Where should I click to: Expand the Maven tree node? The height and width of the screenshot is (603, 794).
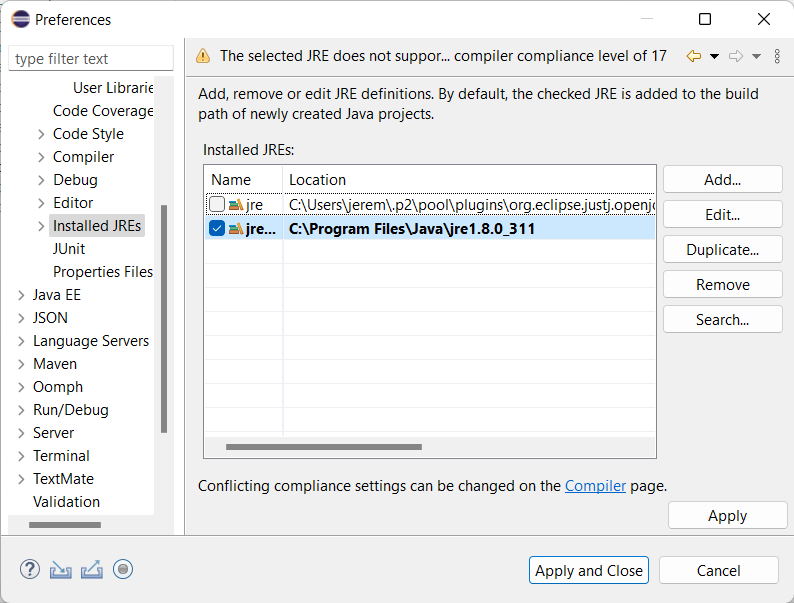(21, 364)
